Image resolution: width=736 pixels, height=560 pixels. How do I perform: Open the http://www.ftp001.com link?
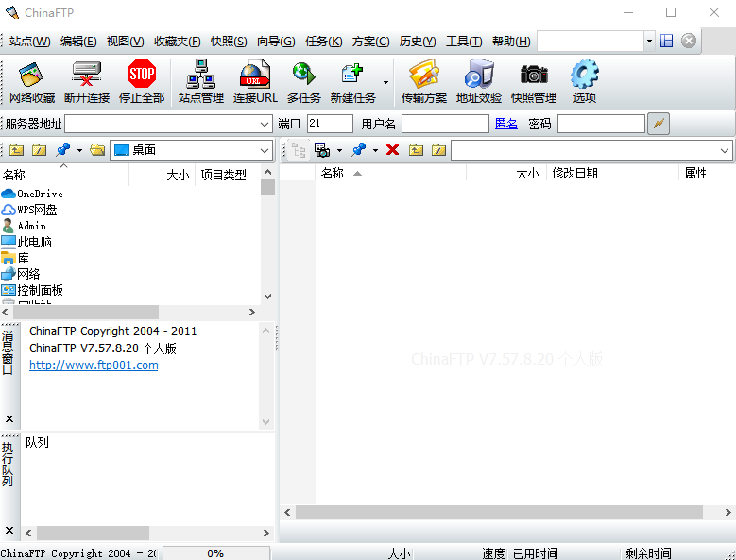click(x=94, y=365)
